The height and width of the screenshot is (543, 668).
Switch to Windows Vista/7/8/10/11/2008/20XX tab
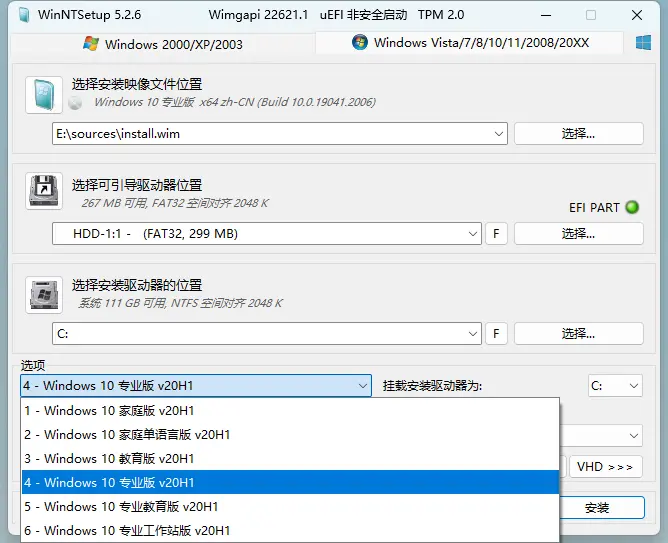click(x=470, y=43)
